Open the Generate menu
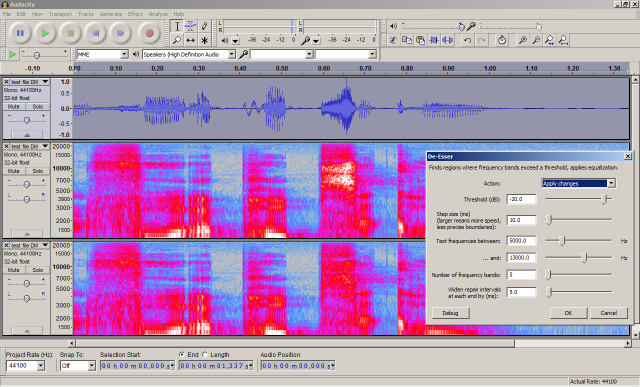This screenshot has height=387, width=640. [111, 14]
